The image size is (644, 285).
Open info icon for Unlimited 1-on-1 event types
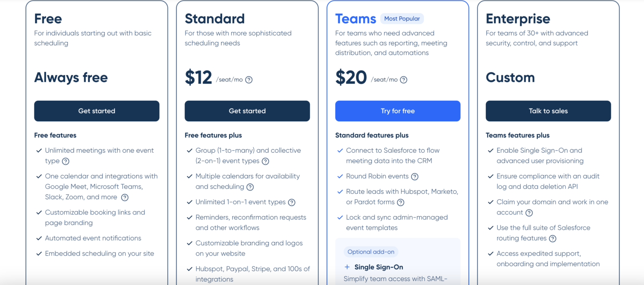tap(291, 202)
